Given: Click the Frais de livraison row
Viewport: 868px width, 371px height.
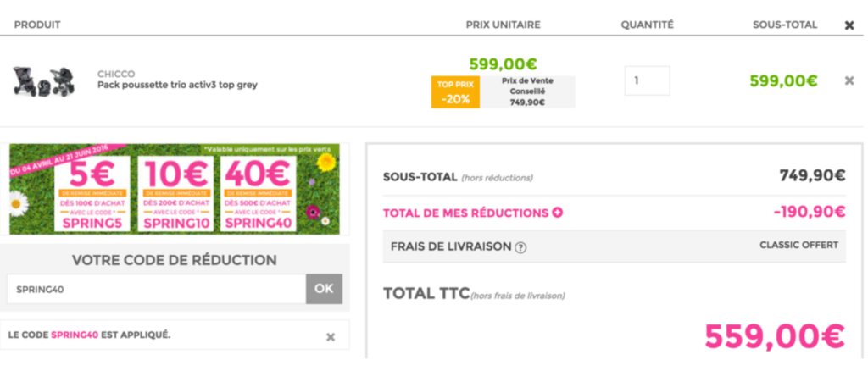Looking at the screenshot, I should [615, 246].
